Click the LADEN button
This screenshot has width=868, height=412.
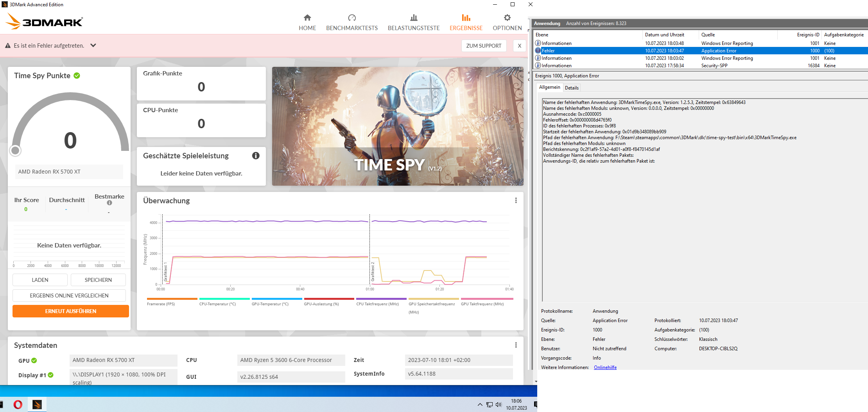pos(40,280)
